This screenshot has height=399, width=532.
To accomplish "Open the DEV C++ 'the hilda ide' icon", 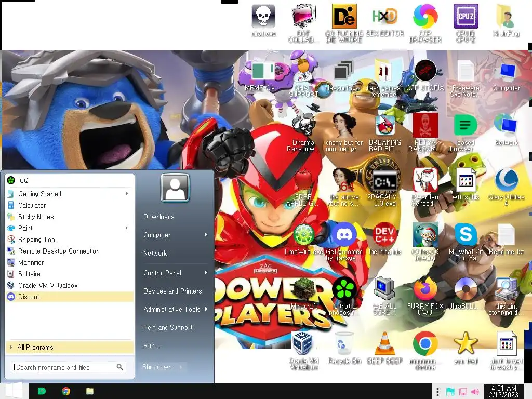I will coord(385,235).
